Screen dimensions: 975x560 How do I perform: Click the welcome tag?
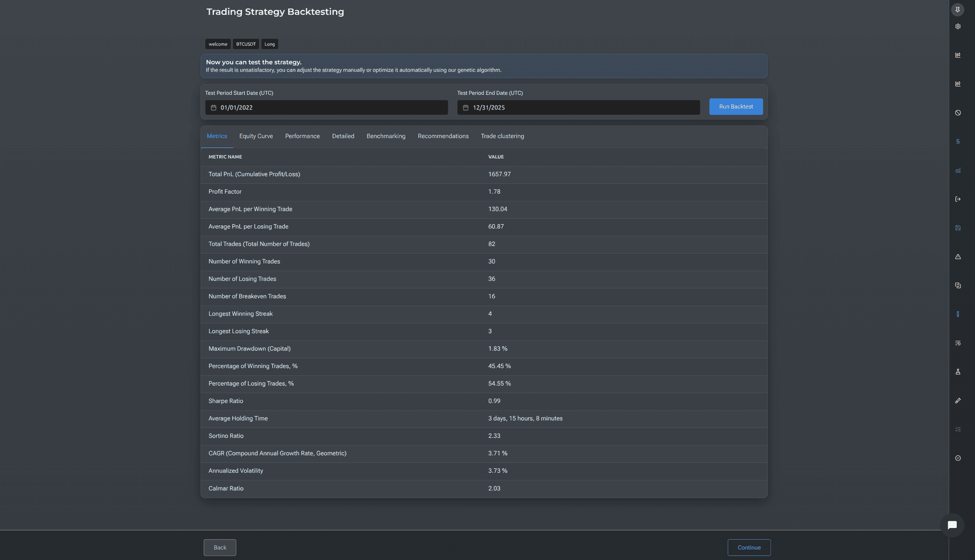(x=218, y=44)
